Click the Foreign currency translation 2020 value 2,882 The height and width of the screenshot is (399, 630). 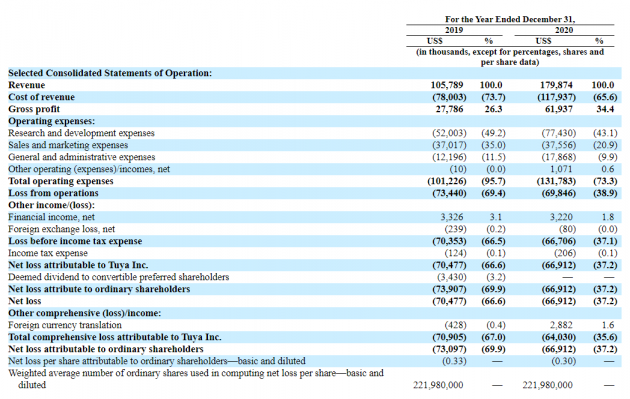click(561, 325)
